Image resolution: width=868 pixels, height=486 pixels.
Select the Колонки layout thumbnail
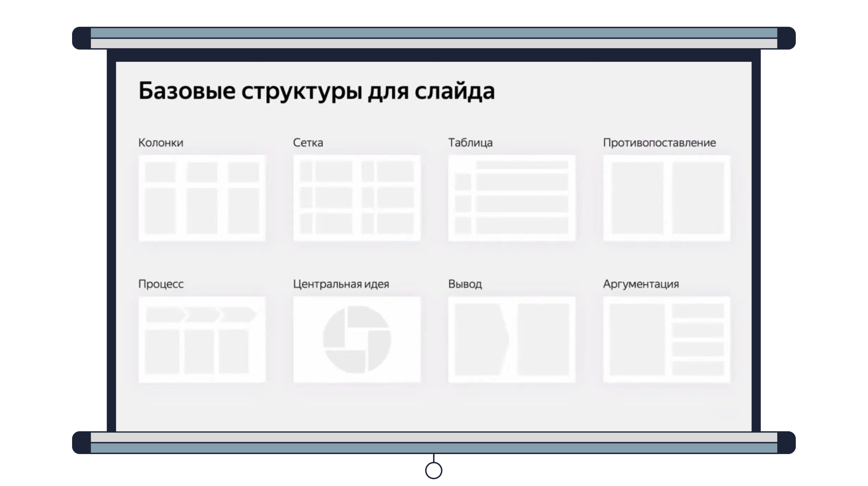(202, 198)
